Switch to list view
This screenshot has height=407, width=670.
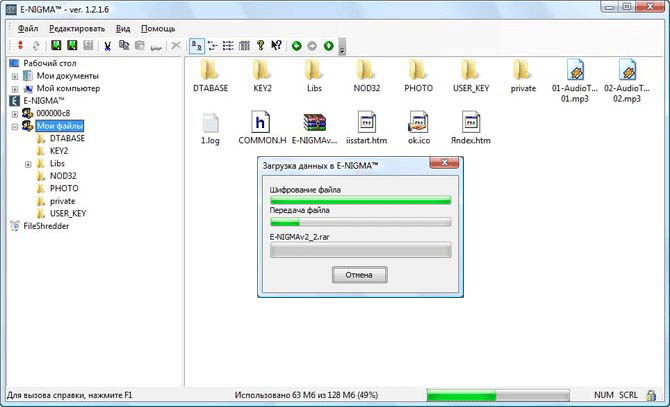(228, 46)
